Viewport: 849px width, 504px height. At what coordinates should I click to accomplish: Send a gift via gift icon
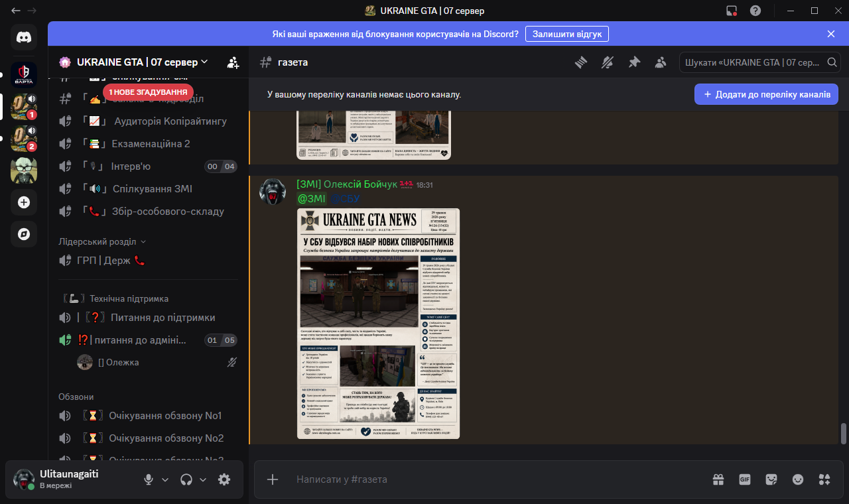[718, 479]
